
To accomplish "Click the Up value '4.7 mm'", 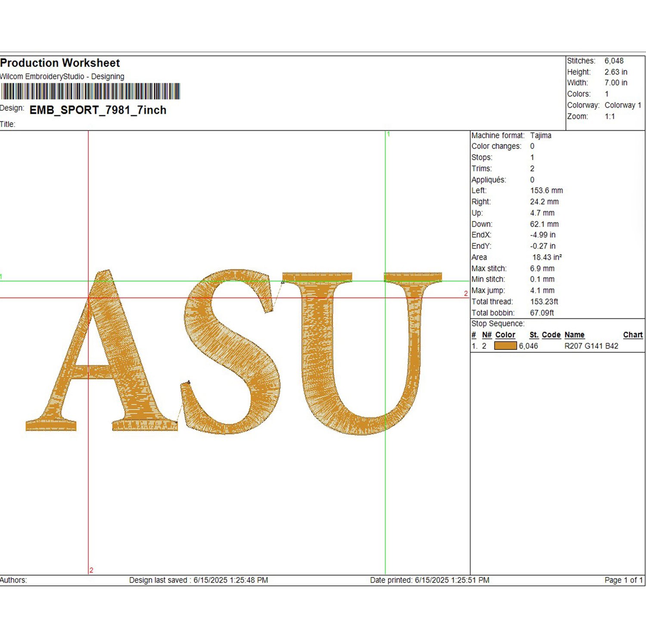I will (x=542, y=213).
